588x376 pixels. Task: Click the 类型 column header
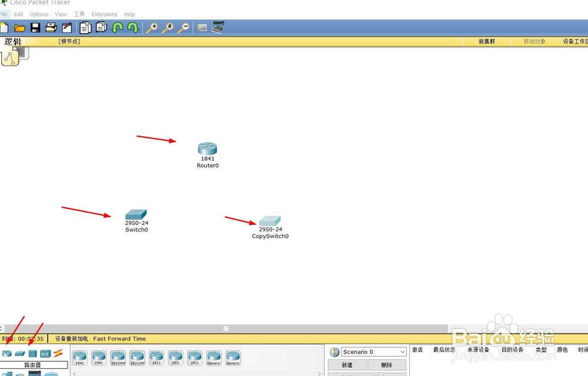coord(541,350)
